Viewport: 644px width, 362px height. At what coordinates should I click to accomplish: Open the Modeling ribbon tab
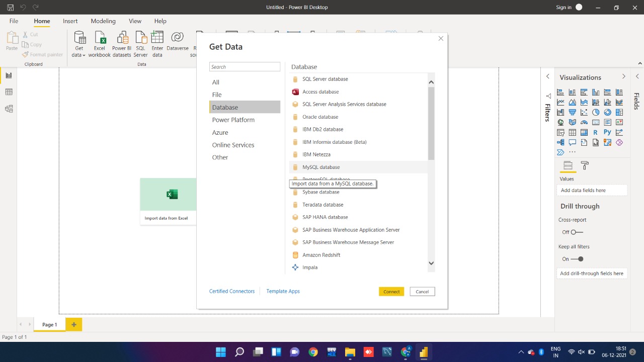(103, 21)
